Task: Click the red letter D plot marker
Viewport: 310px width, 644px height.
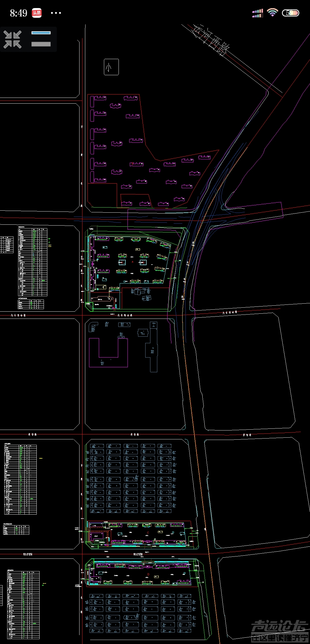Action: (x=148, y=574)
